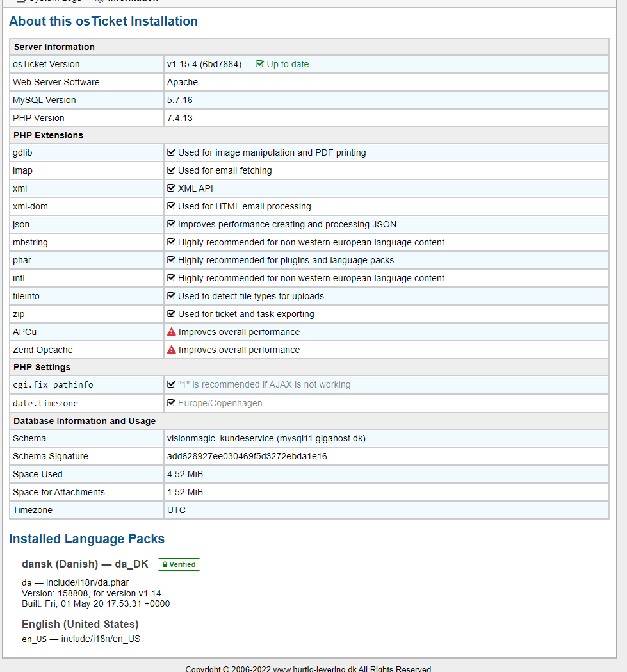The width and height of the screenshot is (627, 672).
Task: Click the Zend Opcache warning triangle icon
Action: click(x=172, y=350)
